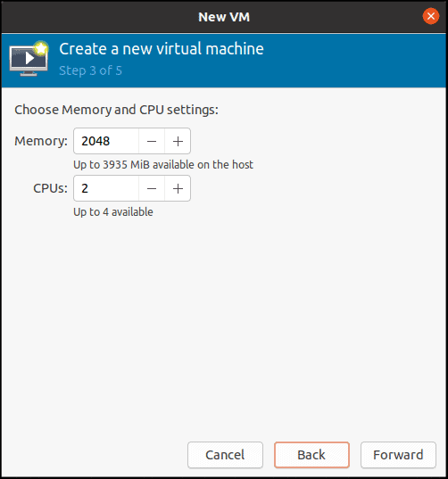Click the Choose Memory and CPU settings label
The width and height of the screenshot is (448, 479).
116,110
